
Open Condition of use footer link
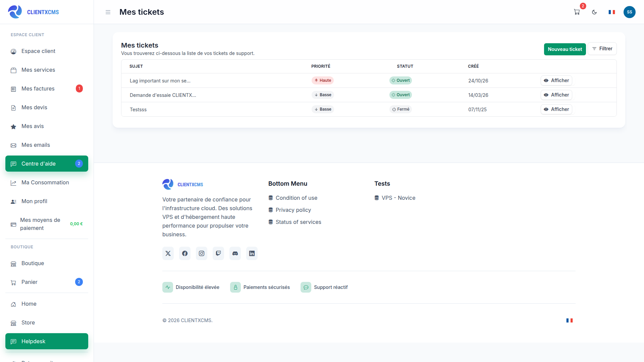(293, 198)
